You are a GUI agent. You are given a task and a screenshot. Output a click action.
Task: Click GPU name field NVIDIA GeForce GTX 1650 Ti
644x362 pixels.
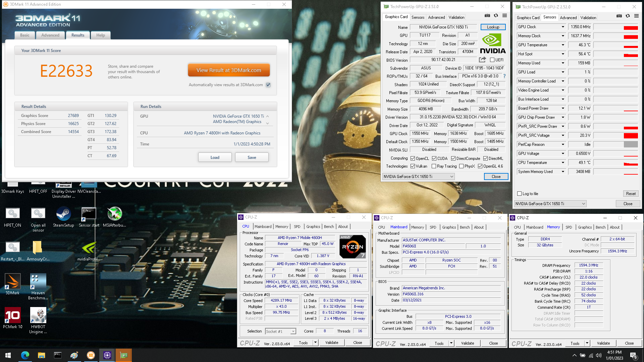[443, 27]
